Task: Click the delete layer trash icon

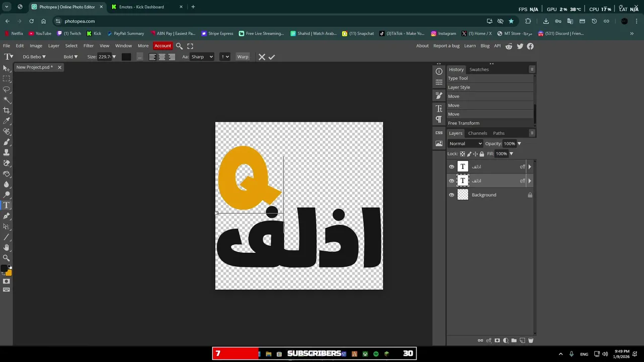Action: point(530,340)
